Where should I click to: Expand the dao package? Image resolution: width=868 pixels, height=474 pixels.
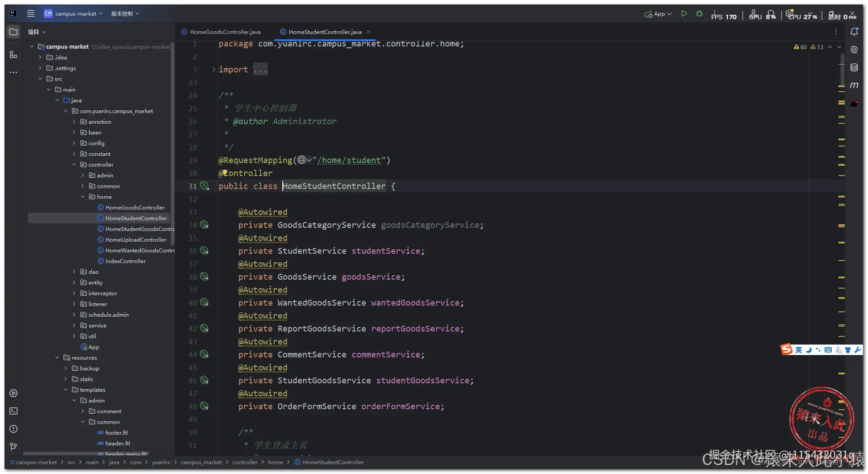coord(74,272)
